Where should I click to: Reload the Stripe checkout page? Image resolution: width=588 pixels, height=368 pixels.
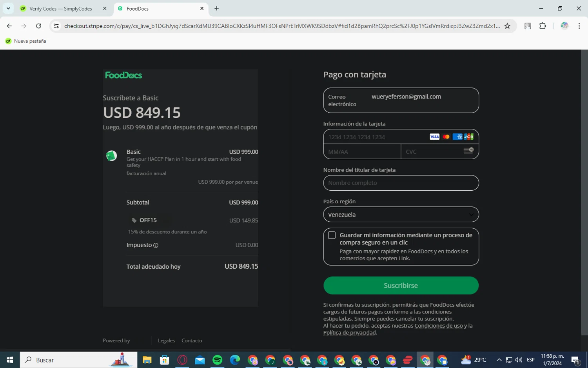click(38, 26)
